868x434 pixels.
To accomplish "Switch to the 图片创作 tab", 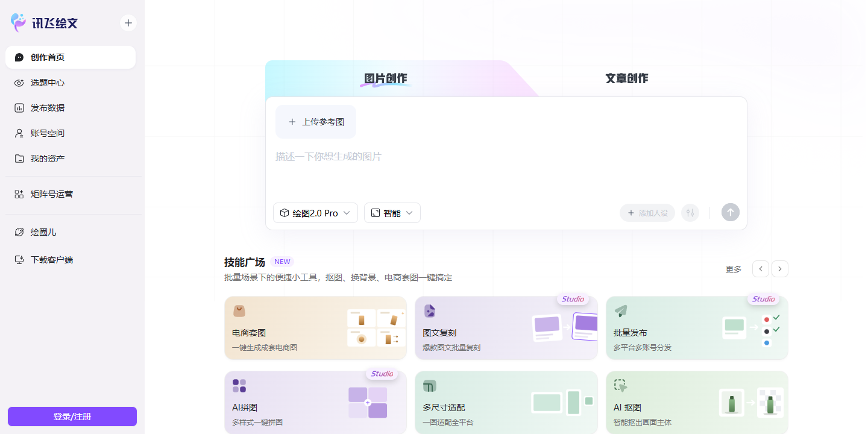I will 386,78.
